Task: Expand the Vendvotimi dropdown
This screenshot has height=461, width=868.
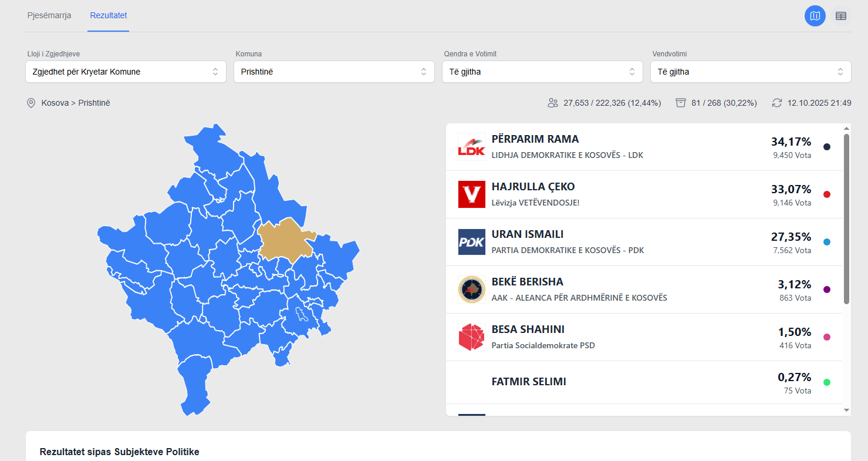Action: pos(751,72)
